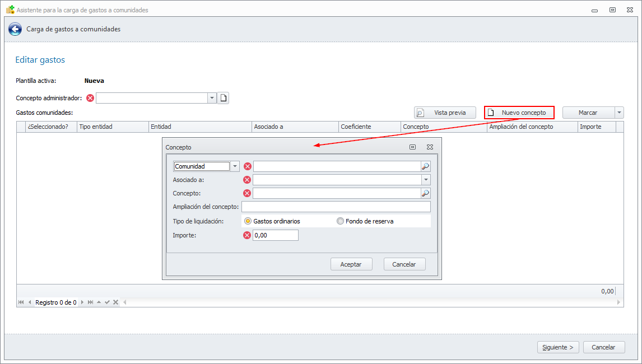Click the checkmark post icon in navigator
Viewport: 642px width, 364px height.
tap(107, 302)
